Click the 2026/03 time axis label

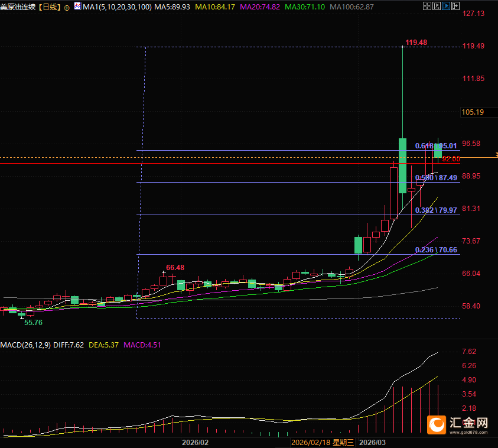coord(372,442)
